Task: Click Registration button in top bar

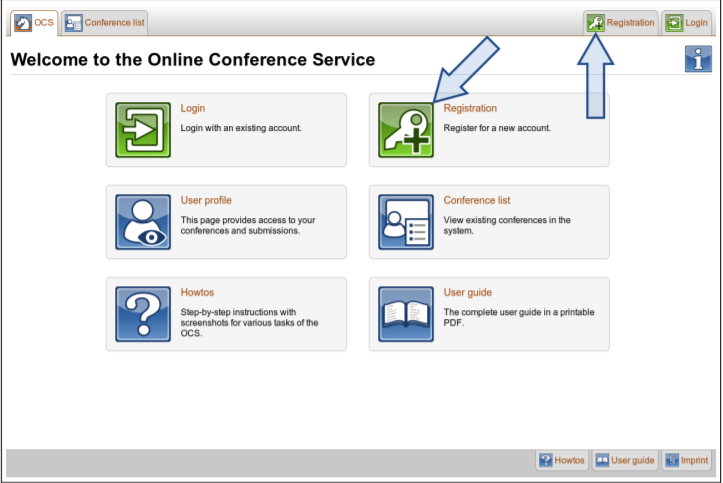Action: 621,22
